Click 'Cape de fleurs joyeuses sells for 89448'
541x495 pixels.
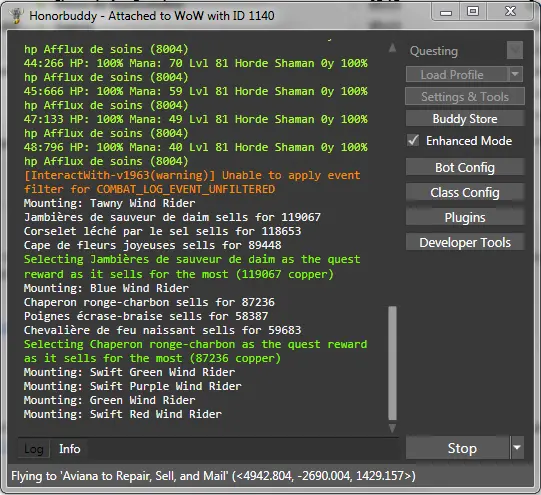coord(153,245)
